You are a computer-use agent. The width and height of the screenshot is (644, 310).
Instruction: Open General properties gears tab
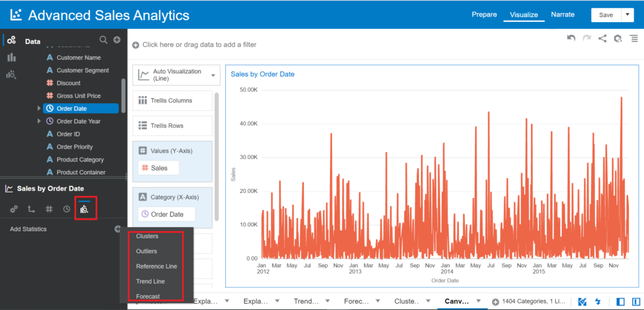(14, 209)
